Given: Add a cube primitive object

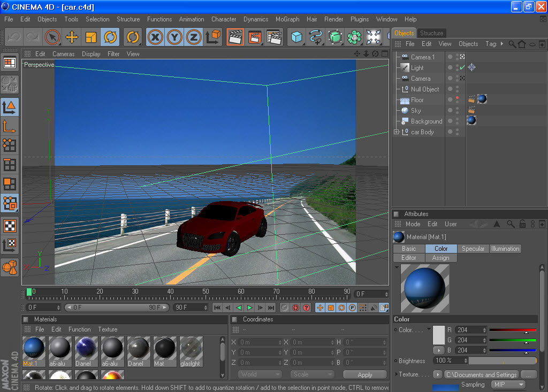Looking at the screenshot, I should click(296, 37).
